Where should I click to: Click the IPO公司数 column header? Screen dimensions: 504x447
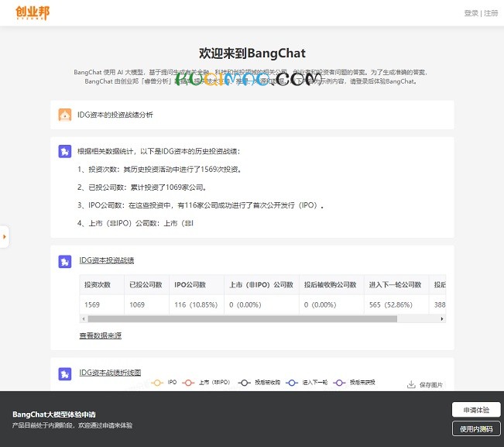pyautogui.click(x=197, y=284)
